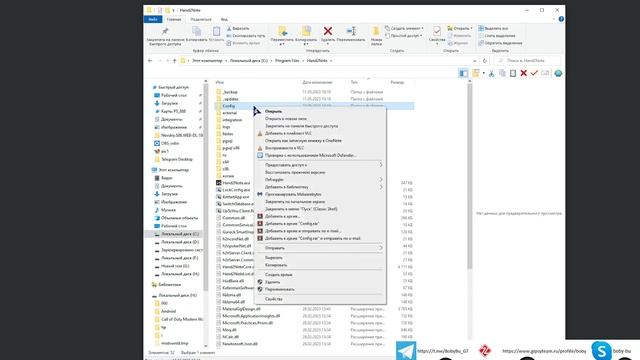Click the Skype logo at the bottom
640x360 pixels.
pyautogui.click(x=601, y=351)
